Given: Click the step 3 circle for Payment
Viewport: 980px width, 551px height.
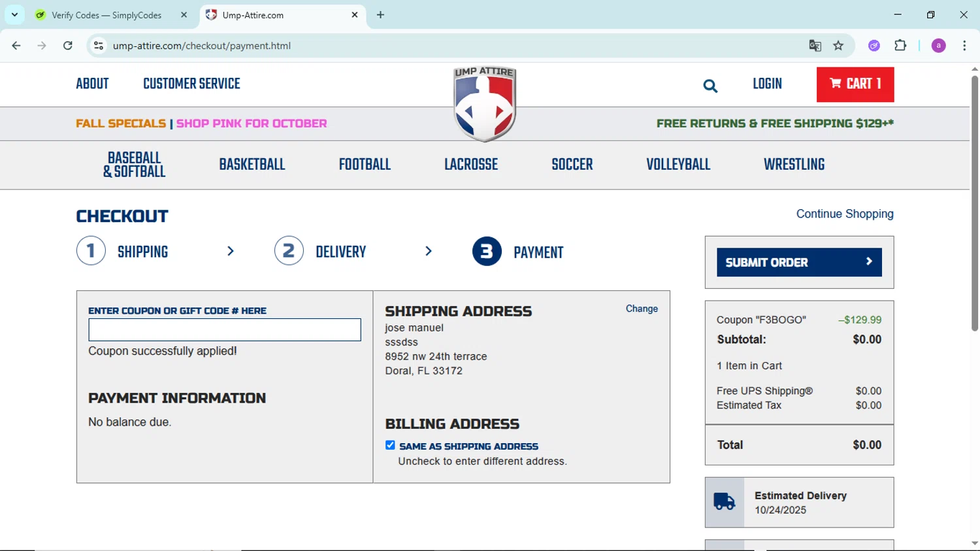Looking at the screenshot, I should pyautogui.click(x=487, y=251).
